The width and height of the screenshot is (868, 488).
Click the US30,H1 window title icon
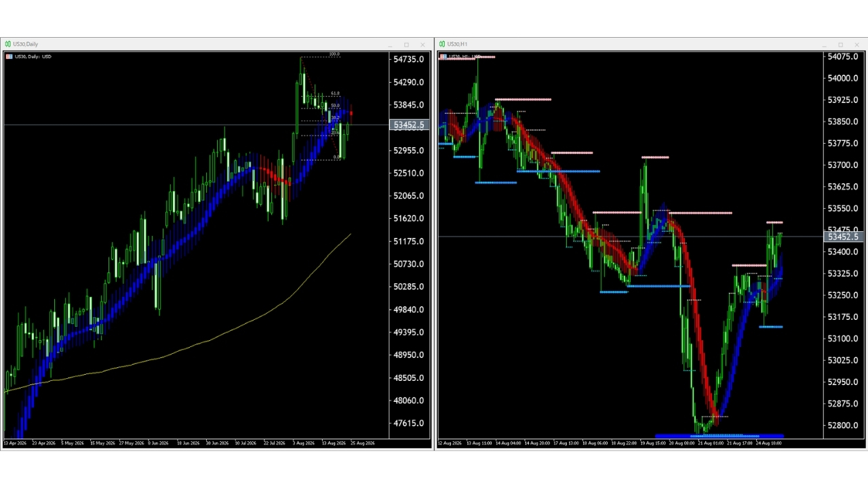pyautogui.click(x=442, y=44)
